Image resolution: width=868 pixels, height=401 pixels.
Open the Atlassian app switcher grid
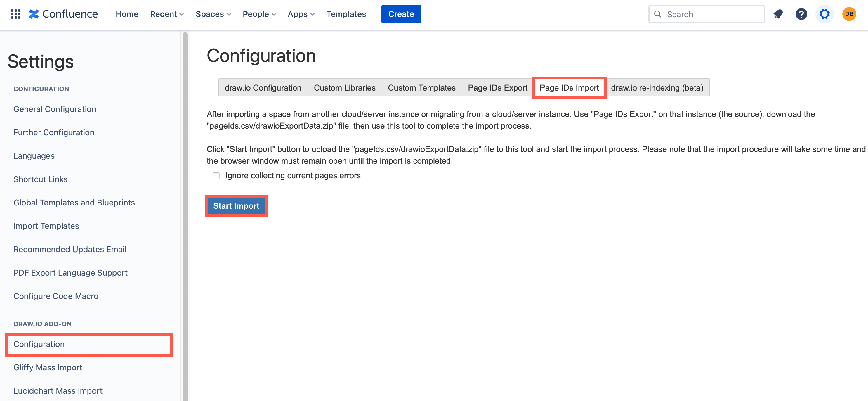pyautogui.click(x=15, y=14)
